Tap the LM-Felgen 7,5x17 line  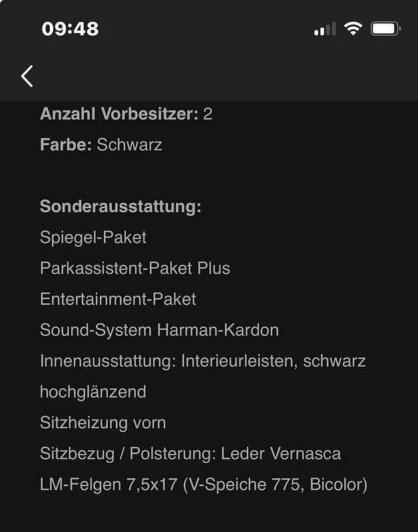(204, 485)
